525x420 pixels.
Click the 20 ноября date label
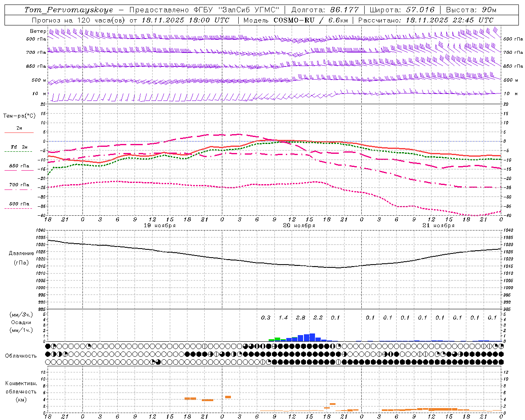point(299,226)
